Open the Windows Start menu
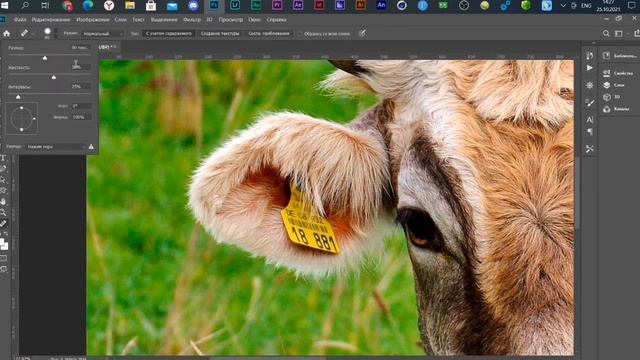Image resolution: width=640 pixels, height=360 pixels. point(4,5)
